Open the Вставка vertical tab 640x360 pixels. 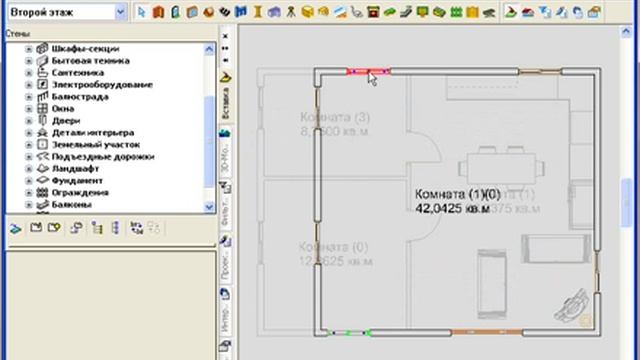coord(225,98)
